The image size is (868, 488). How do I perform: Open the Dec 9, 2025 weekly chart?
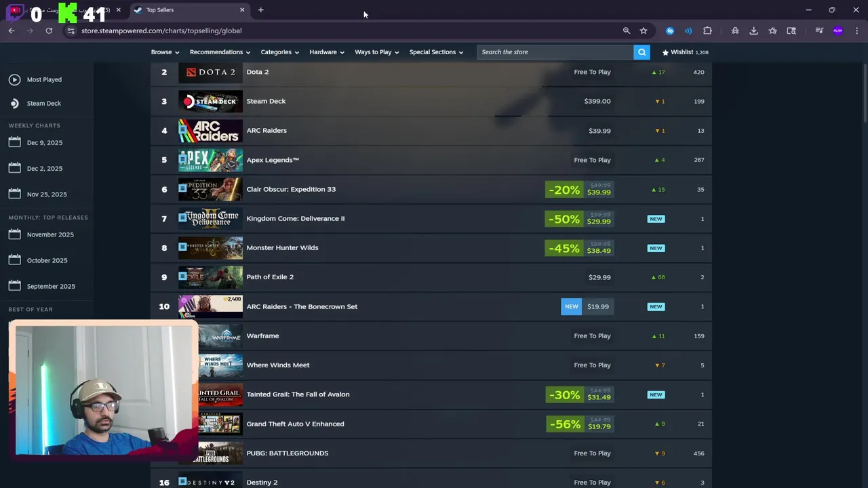pos(45,142)
